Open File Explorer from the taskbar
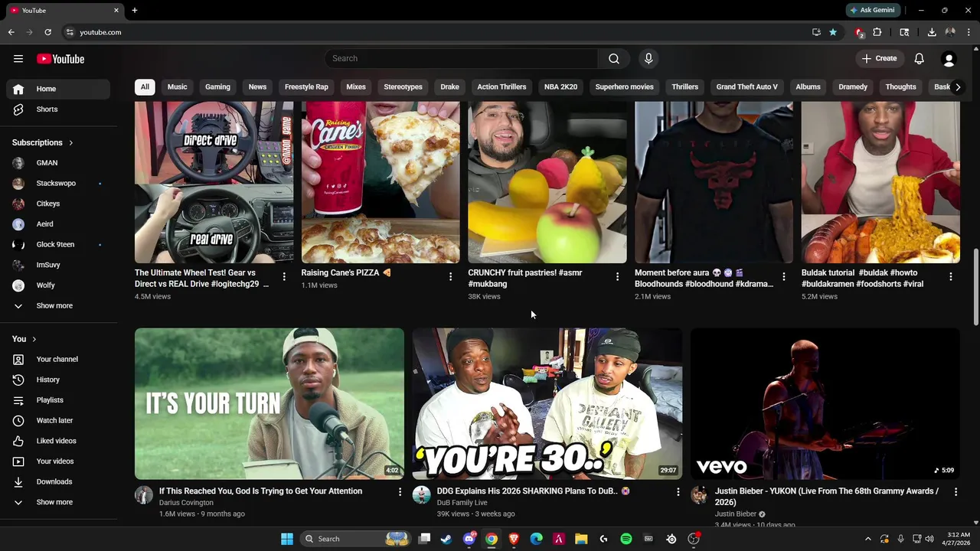 (x=581, y=539)
